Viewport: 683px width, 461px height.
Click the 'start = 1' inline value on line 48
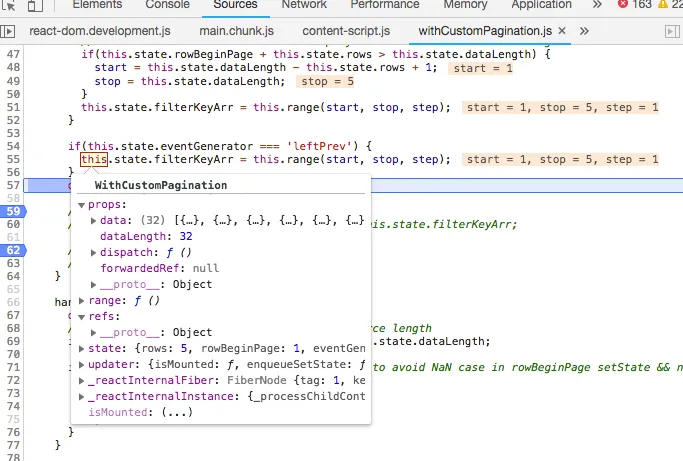pyautogui.click(x=480, y=68)
